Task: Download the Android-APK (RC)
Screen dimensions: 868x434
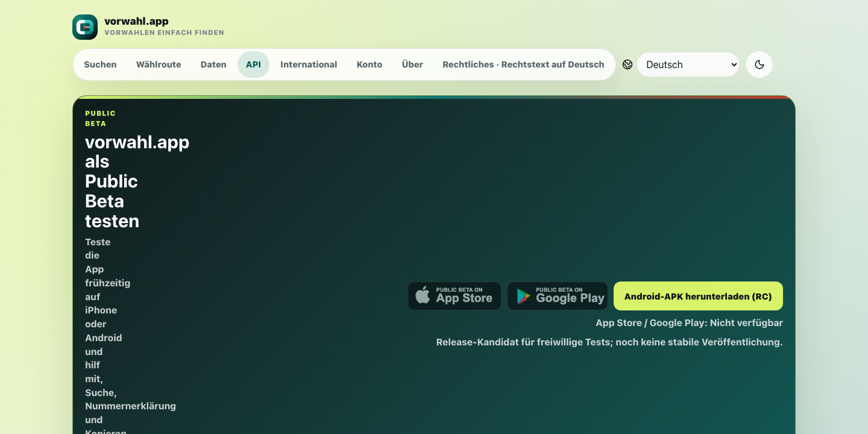Action: 698,296
